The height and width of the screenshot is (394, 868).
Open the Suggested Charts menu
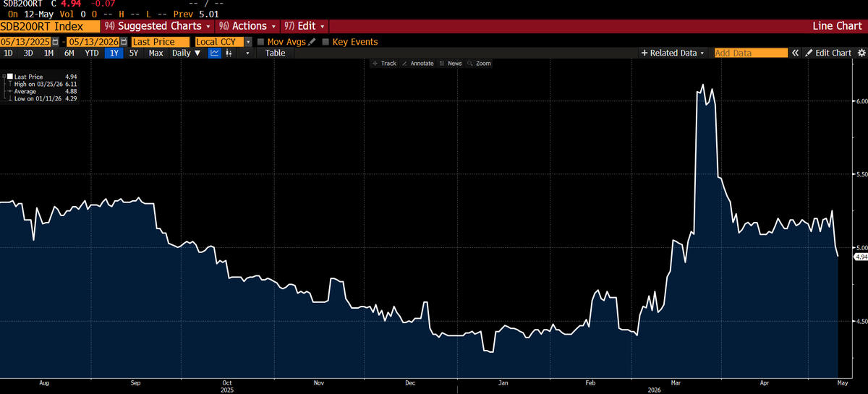pyautogui.click(x=158, y=26)
